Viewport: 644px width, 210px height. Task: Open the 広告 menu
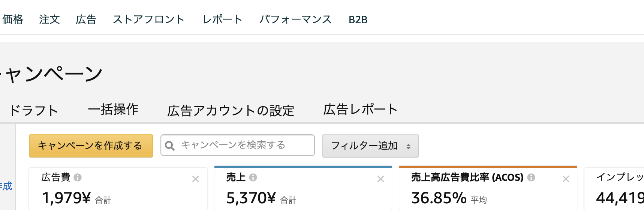[x=86, y=19]
